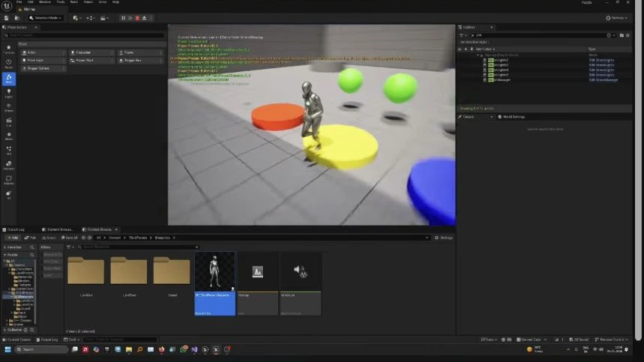
Task: Click the Place Actors search field
Action: click(x=84, y=35)
